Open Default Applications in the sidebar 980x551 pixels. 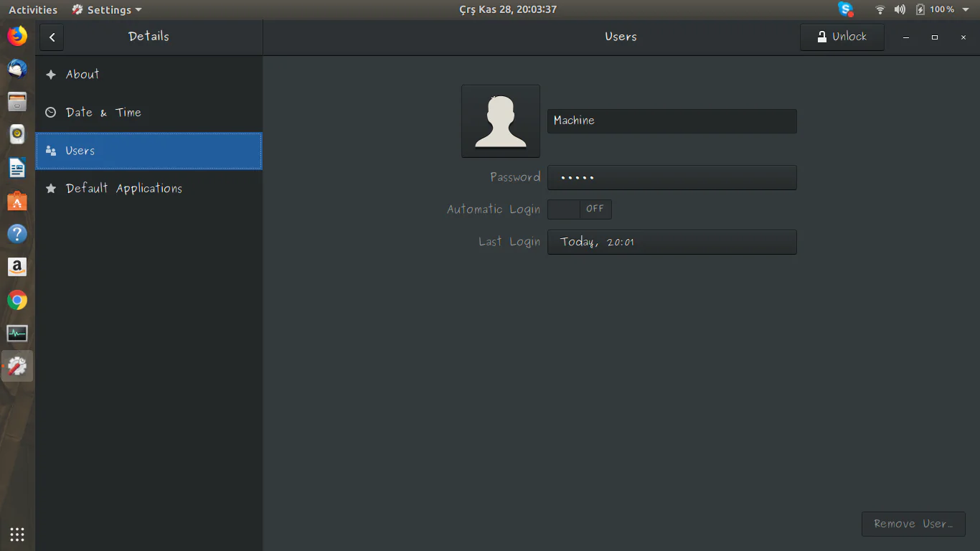coord(149,189)
